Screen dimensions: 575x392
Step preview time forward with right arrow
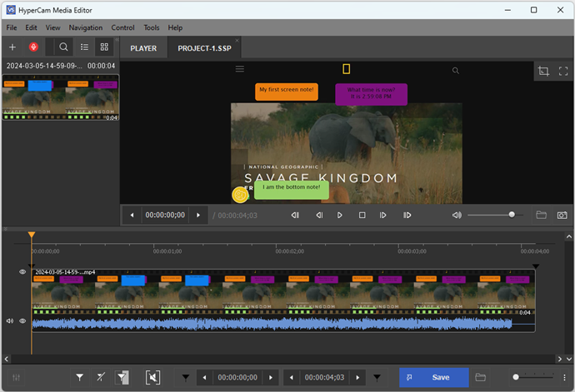tap(198, 215)
